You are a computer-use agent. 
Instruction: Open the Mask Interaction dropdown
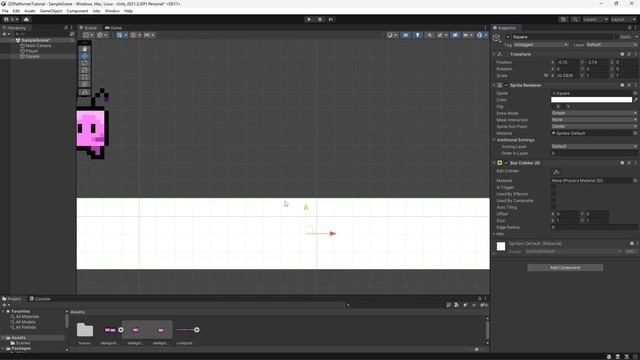pos(594,120)
